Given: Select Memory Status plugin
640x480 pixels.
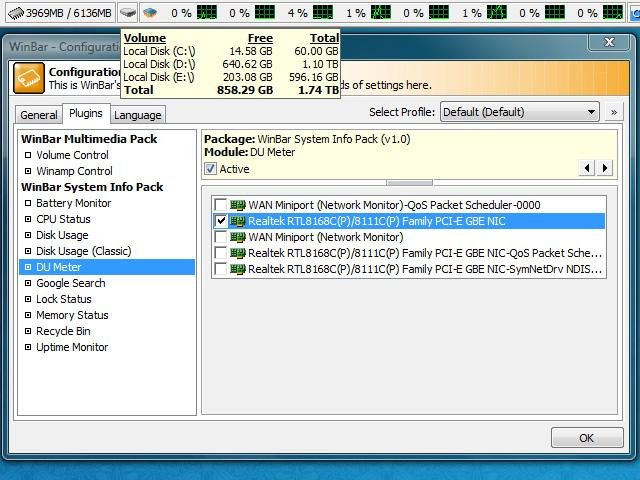Looking at the screenshot, I should (x=72, y=315).
